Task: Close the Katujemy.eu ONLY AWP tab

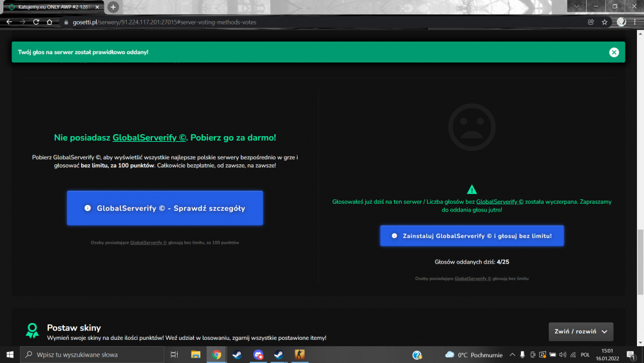Action: point(97,7)
